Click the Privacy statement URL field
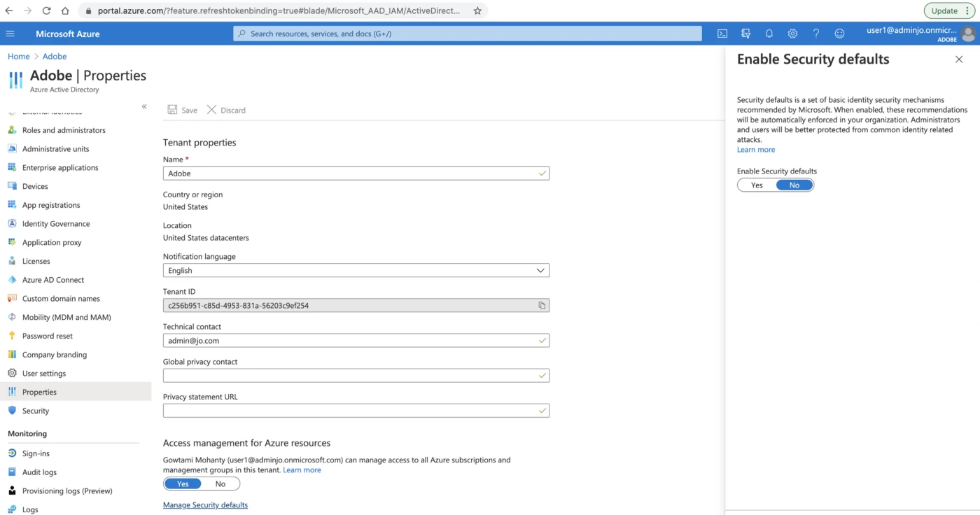The image size is (980, 515). click(356, 411)
